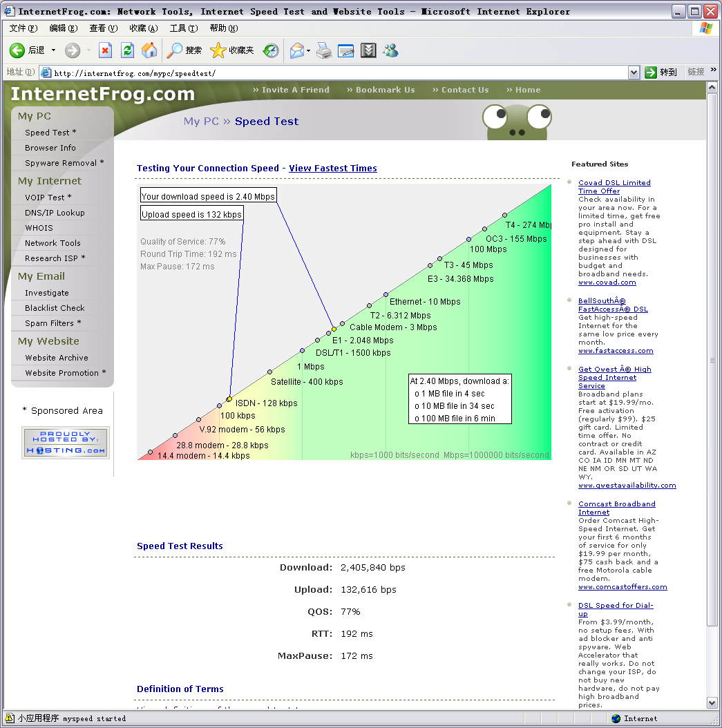Click the page icon in address bar
Screen dimensions: 722x728
pyautogui.click(x=46, y=73)
